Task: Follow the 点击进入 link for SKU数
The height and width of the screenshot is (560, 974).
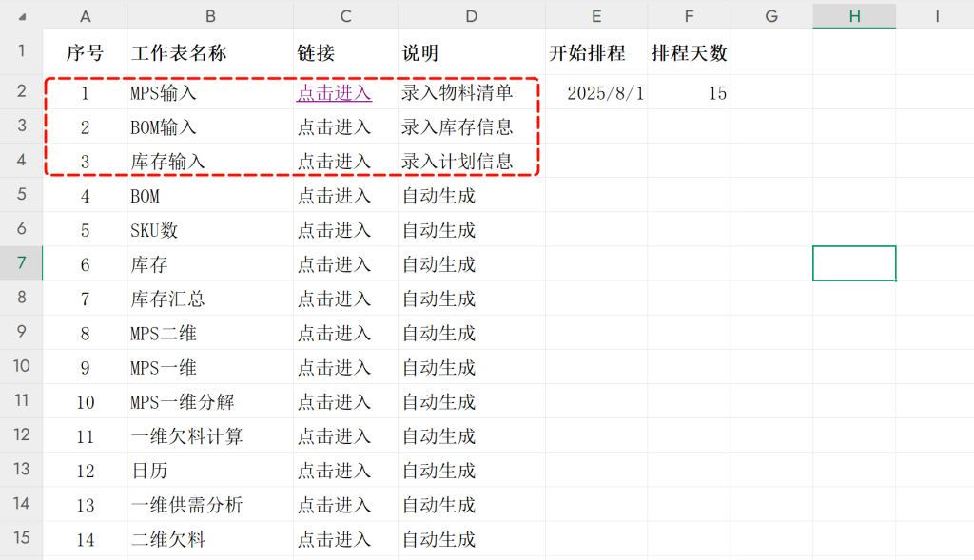Action: coord(334,230)
